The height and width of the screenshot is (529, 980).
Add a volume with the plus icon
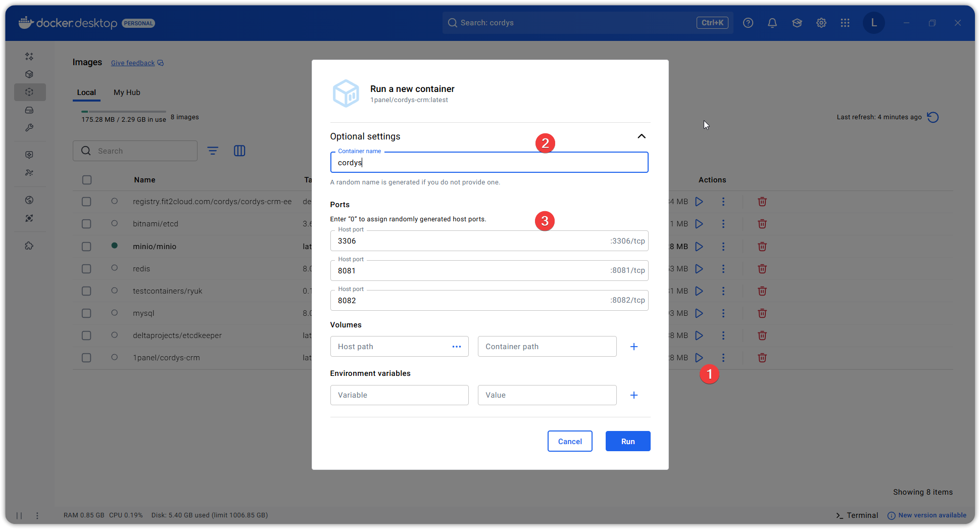click(633, 347)
